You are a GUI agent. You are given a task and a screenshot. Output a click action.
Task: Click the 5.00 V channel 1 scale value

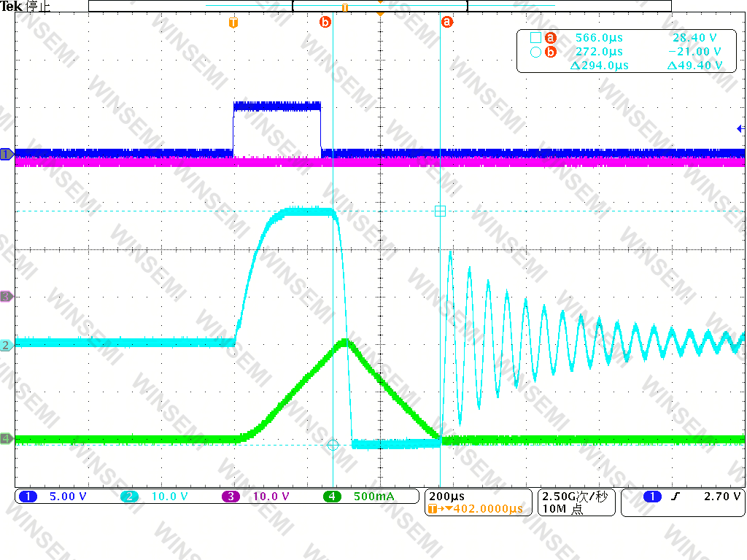pos(68,497)
